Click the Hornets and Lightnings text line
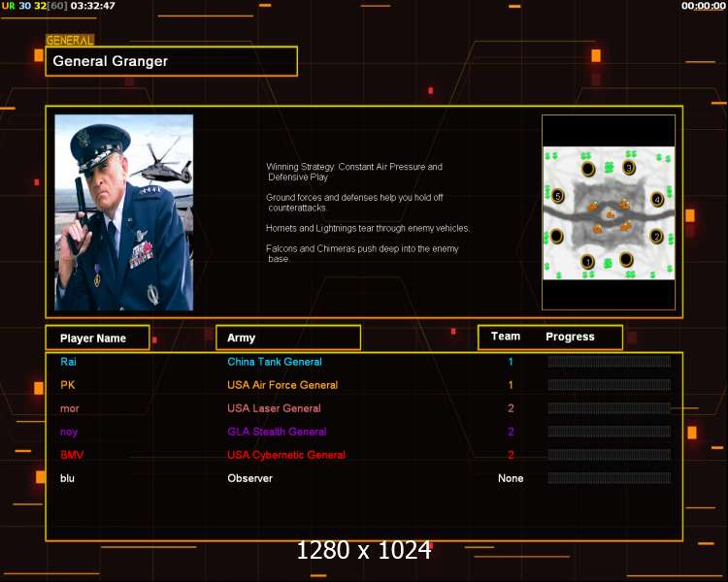The width and height of the screenshot is (728, 582). tap(368, 228)
